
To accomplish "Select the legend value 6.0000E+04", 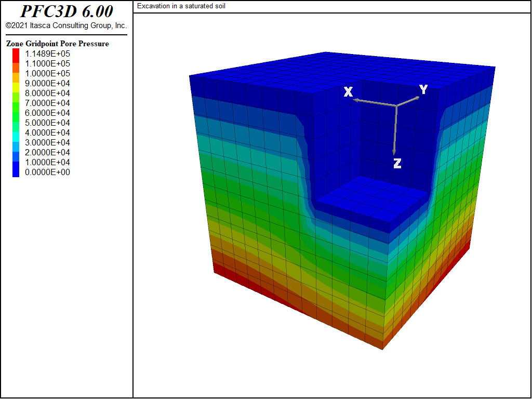I will click(x=47, y=113).
